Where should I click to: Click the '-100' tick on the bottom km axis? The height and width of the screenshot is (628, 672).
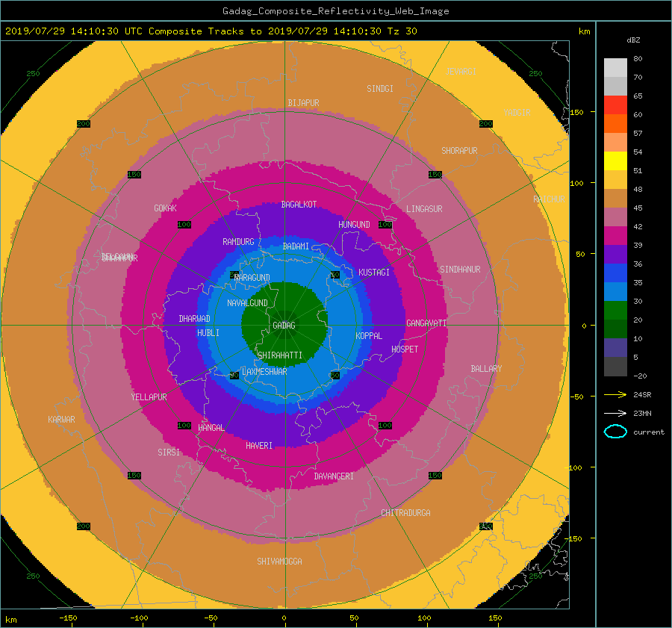[139, 618]
